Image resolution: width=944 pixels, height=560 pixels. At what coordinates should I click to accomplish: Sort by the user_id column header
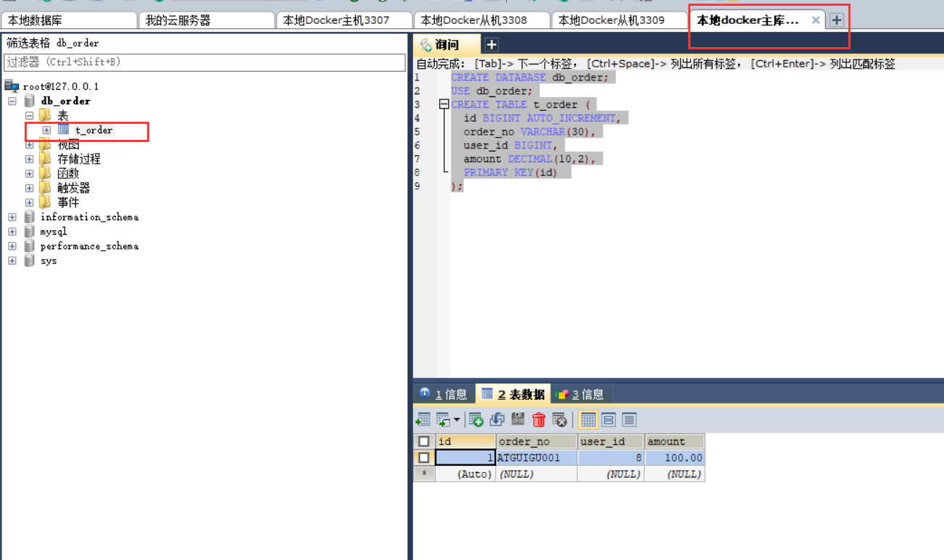pos(611,441)
